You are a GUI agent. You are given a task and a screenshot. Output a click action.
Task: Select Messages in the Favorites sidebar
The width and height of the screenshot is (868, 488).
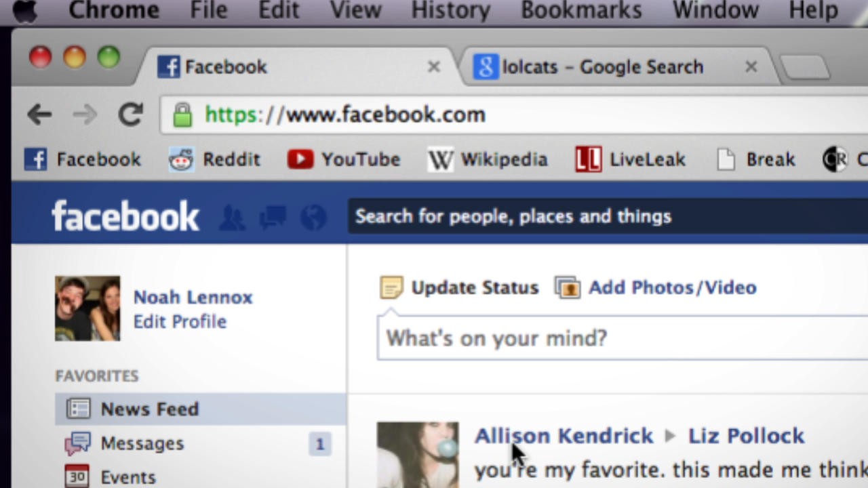(142, 443)
